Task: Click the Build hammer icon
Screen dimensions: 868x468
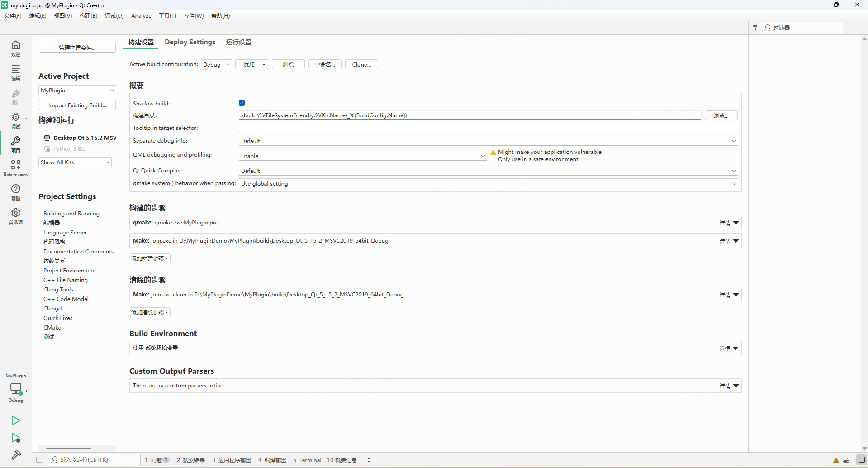Action: (x=16, y=455)
